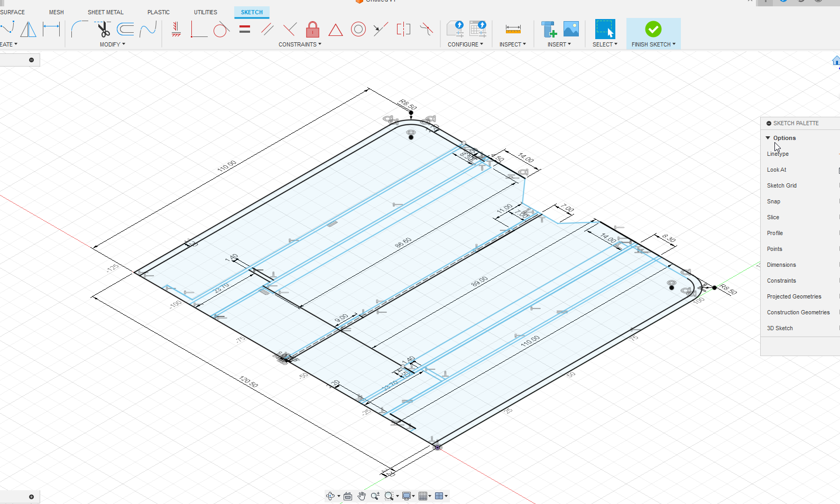Apply the Equal constraint
Screen dimensions: 840x504
click(x=245, y=29)
